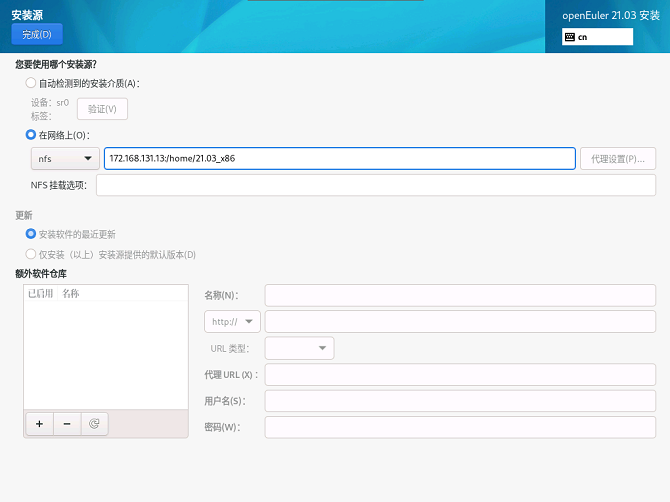
Task: Click the NFS server address field
Action: pos(339,158)
